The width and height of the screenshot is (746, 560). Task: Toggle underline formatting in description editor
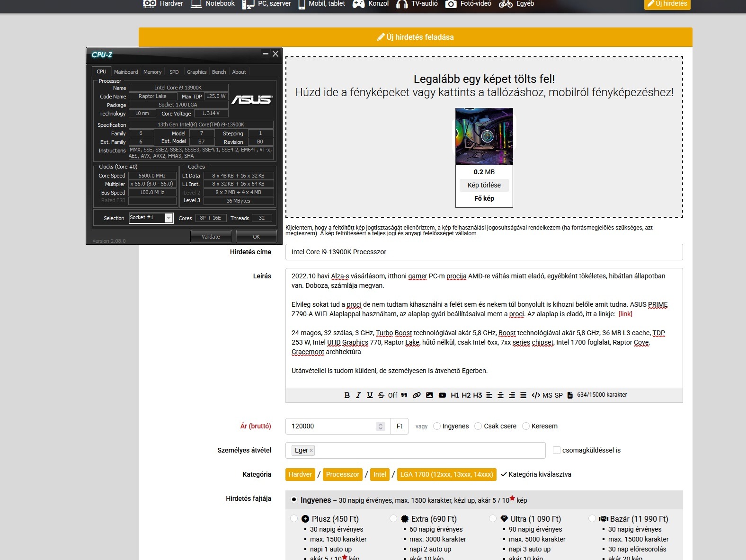pos(370,395)
